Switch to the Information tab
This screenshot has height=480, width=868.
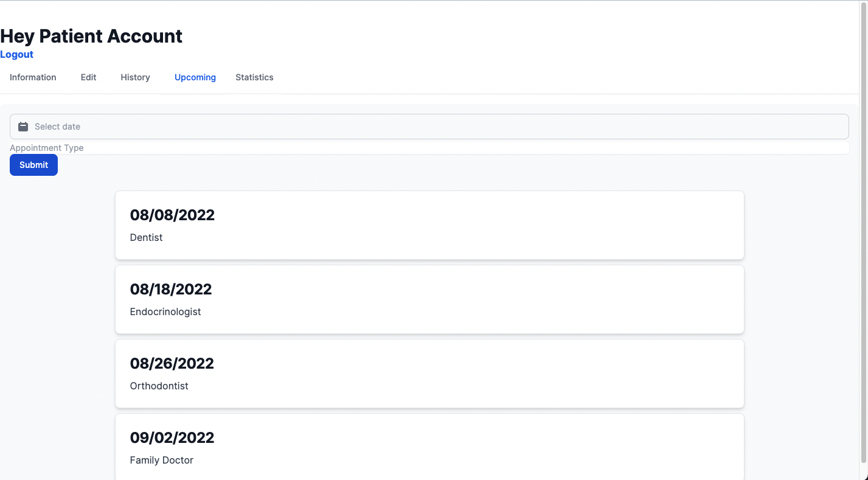33,77
